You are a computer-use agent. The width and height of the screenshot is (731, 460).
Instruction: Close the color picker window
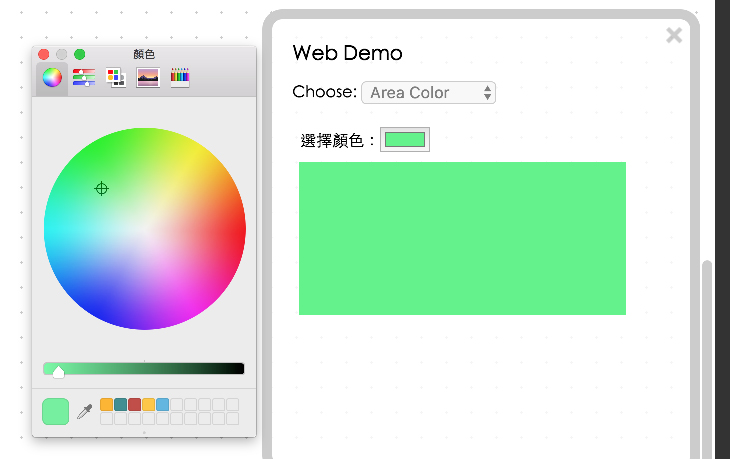(x=44, y=55)
